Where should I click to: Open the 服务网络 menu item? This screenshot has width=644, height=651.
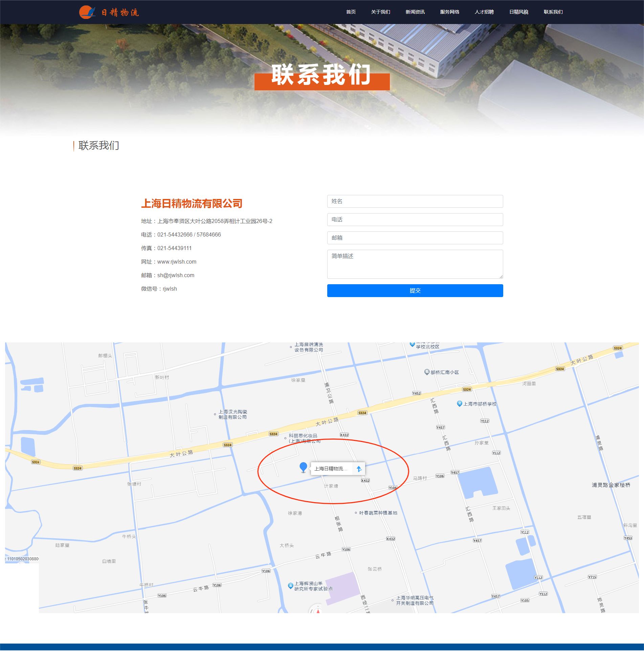pos(449,12)
